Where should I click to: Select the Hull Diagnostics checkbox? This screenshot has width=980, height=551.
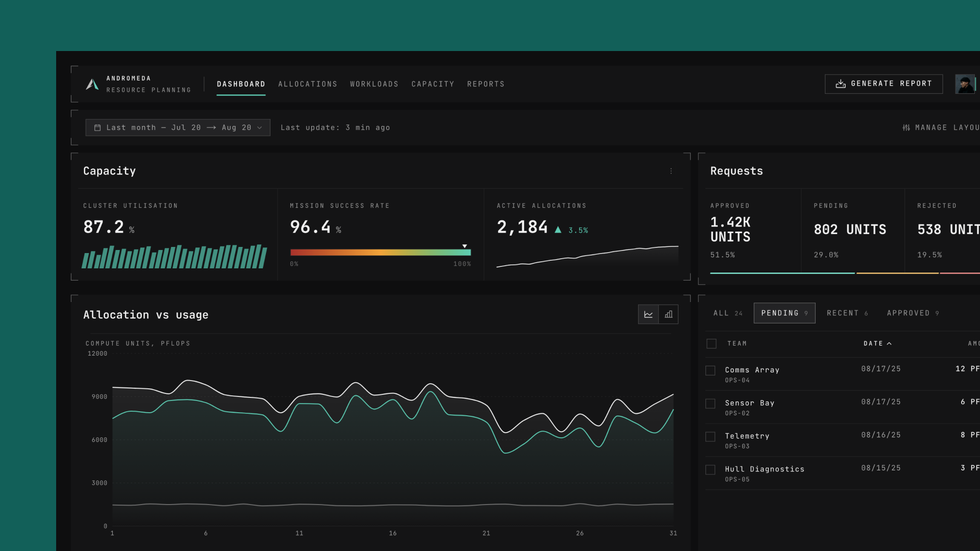(x=710, y=470)
